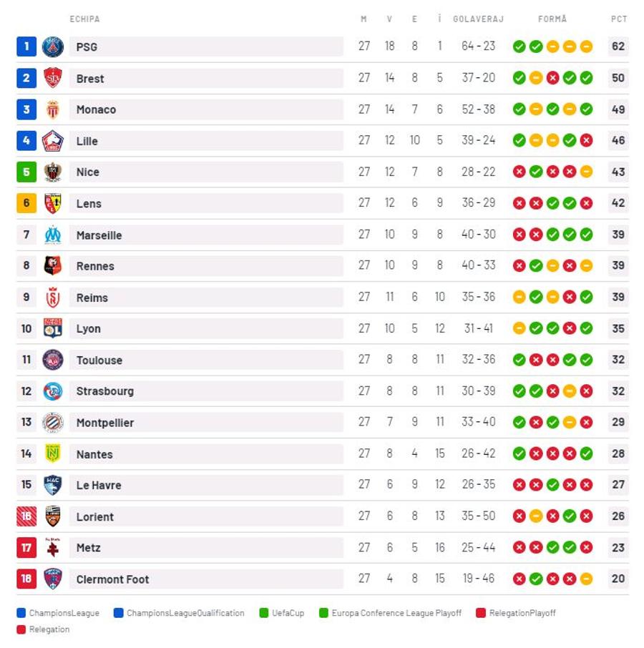Click the FORMĂ column header

(552, 19)
